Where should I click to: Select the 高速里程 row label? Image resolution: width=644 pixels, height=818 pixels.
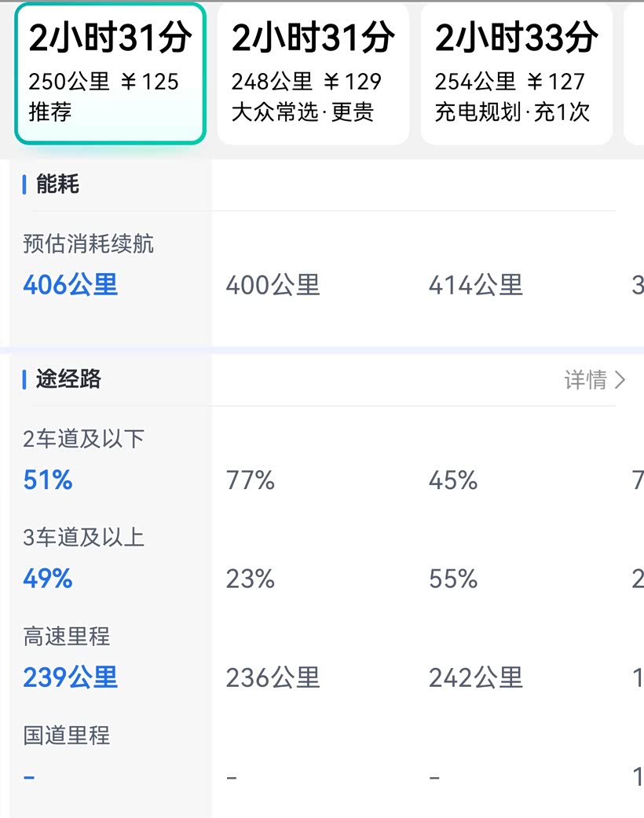tap(67, 636)
